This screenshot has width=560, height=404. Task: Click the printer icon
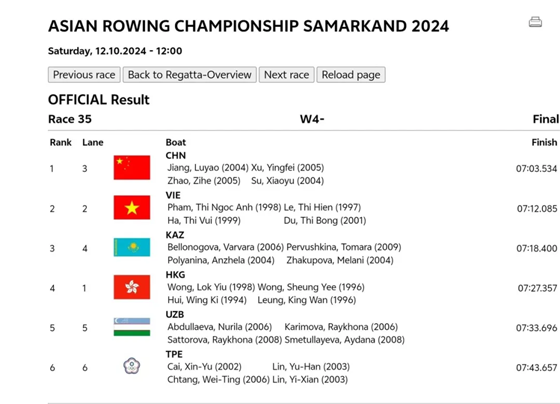point(535,22)
